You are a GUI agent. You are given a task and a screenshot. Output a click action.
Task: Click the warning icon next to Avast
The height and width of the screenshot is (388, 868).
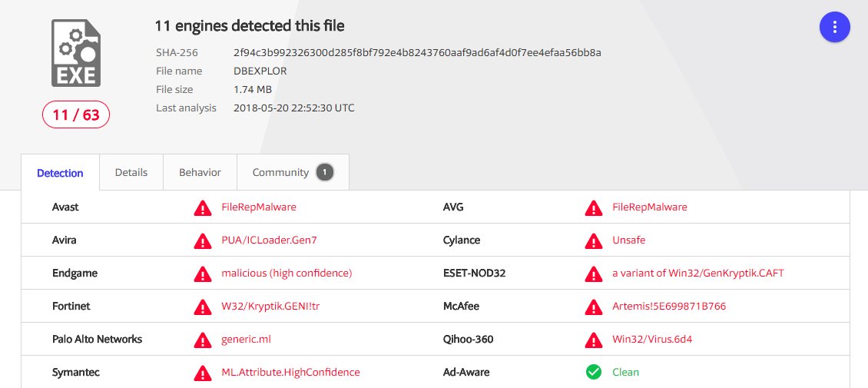(x=203, y=208)
